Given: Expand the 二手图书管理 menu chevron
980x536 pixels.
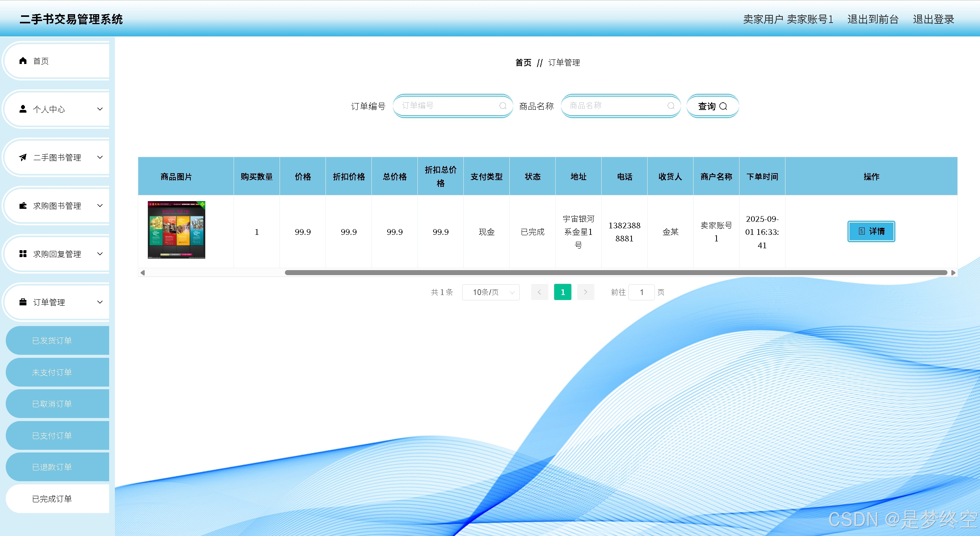Looking at the screenshot, I should coord(100,157).
